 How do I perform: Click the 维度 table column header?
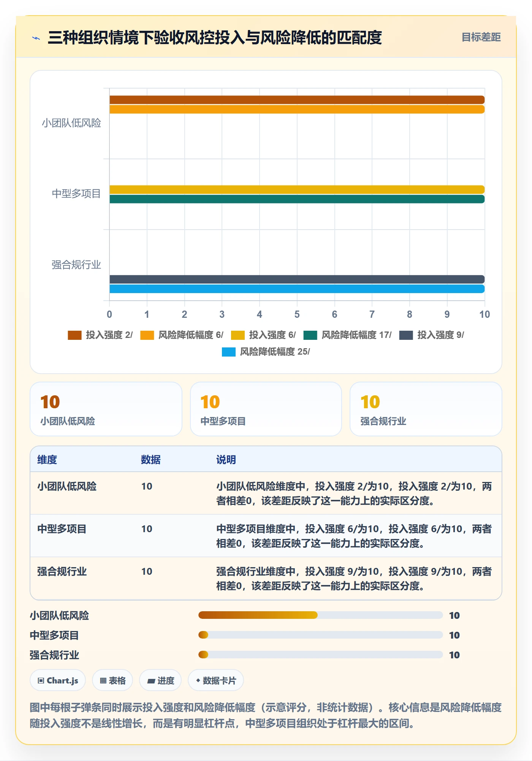(47, 460)
